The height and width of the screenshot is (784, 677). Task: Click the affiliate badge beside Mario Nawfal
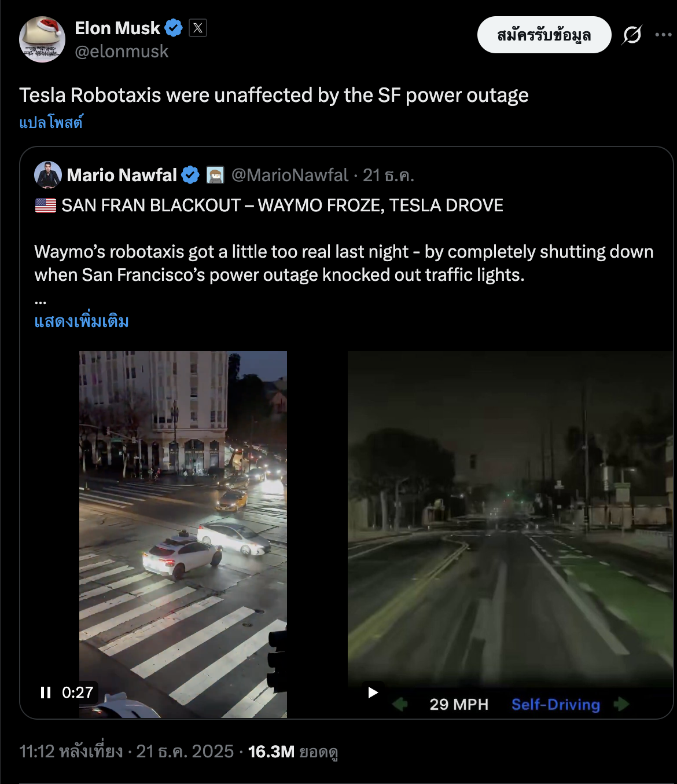point(215,175)
